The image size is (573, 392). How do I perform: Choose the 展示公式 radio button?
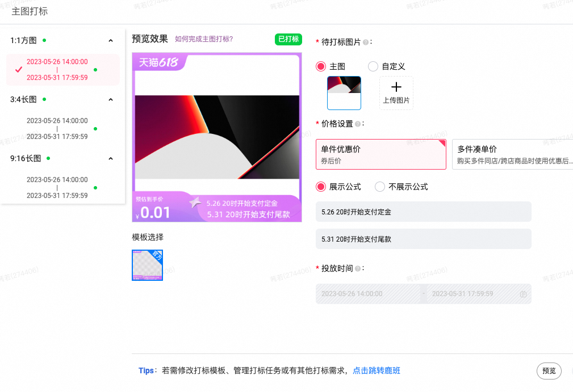321,187
